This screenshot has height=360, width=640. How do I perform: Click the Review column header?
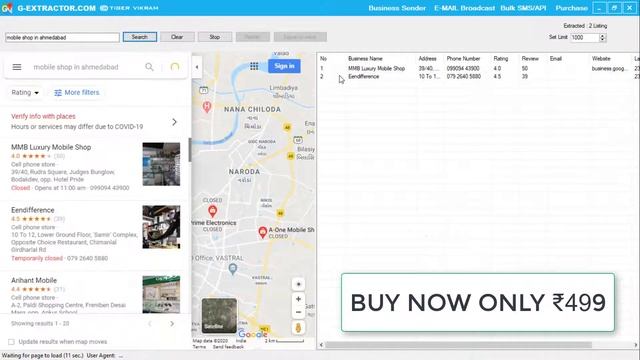pyautogui.click(x=530, y=59)
